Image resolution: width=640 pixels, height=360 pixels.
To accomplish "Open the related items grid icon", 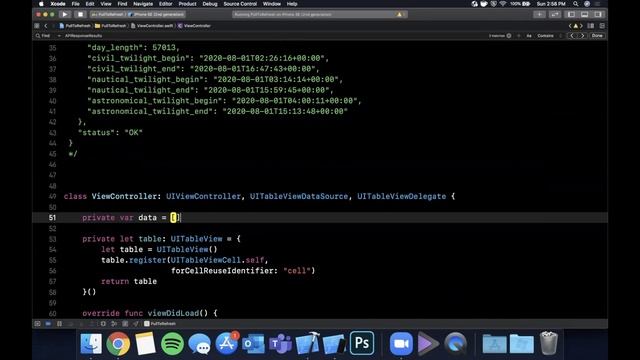I will pos(37,26).
